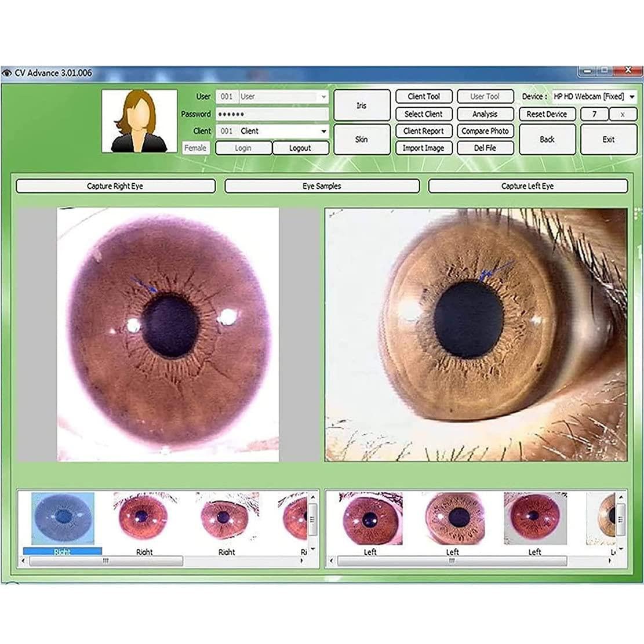Image resolution: width=644 pixels, height=644 pixels.
Task: Click the right-eye list horizontal scrollbar thumb
Action: pos(106,561)
